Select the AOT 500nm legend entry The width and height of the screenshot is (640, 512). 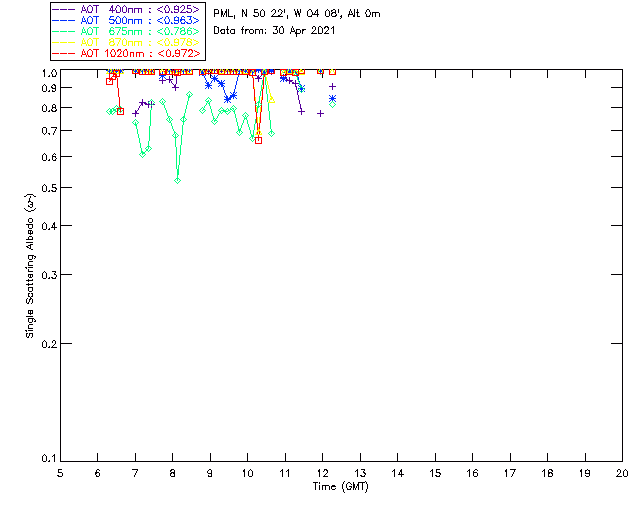127,20
